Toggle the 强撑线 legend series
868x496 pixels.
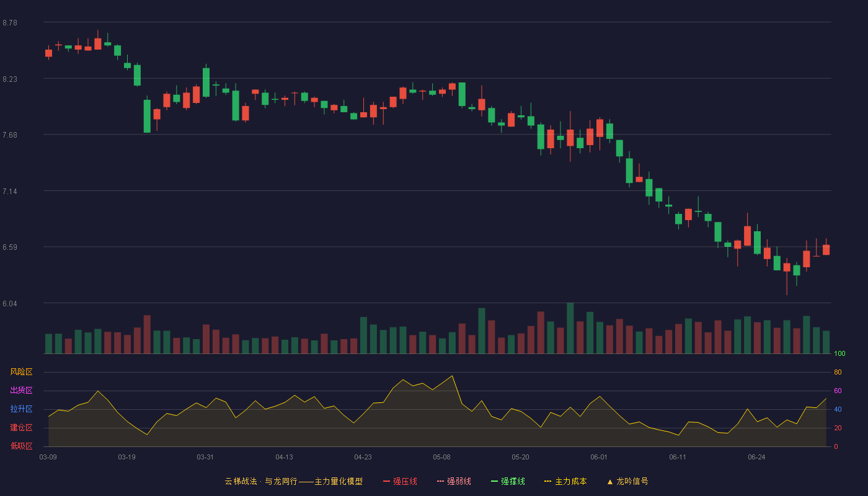[x=508, y=481]
